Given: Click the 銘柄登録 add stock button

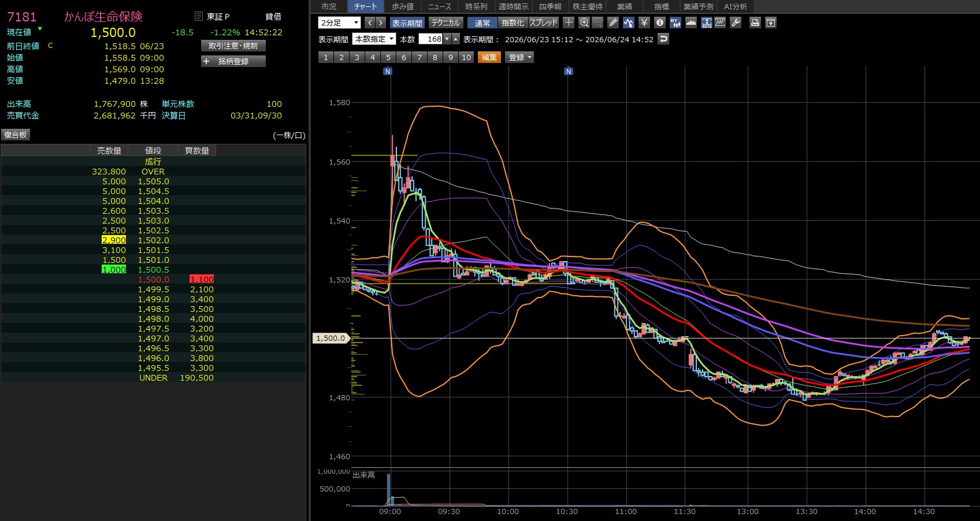Looking at the screenshot, I should [233, 61].
